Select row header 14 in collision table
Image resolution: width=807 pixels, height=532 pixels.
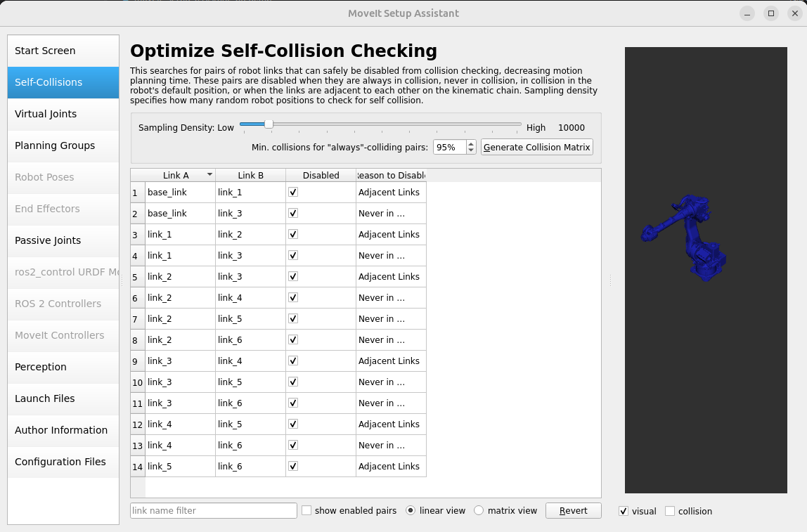pos(138,467)
